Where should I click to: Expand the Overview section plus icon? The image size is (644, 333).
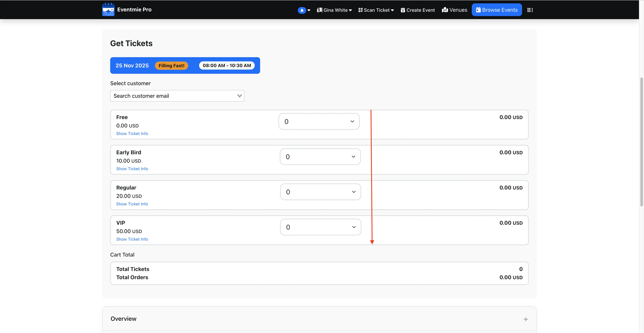click(526, 319)
